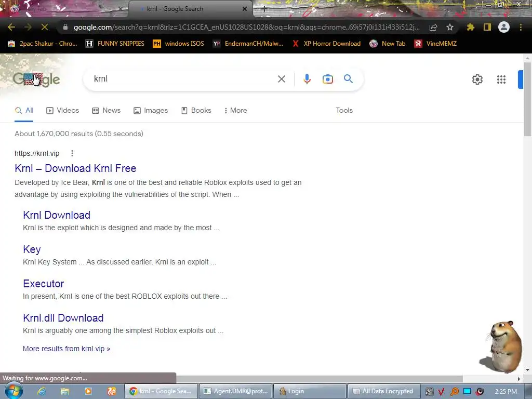Open search Tools options
The image size is (532, 399).
coord(344,111)
